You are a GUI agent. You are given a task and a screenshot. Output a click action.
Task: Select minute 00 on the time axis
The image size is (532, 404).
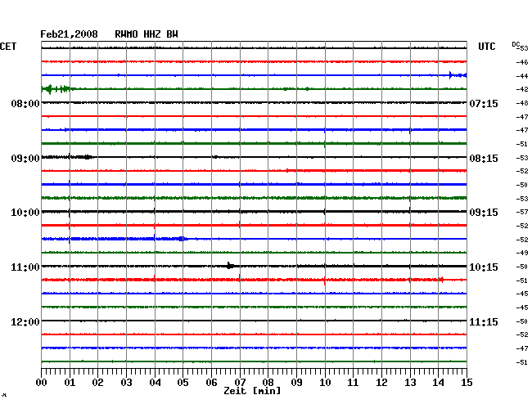(x=42, y=382)
